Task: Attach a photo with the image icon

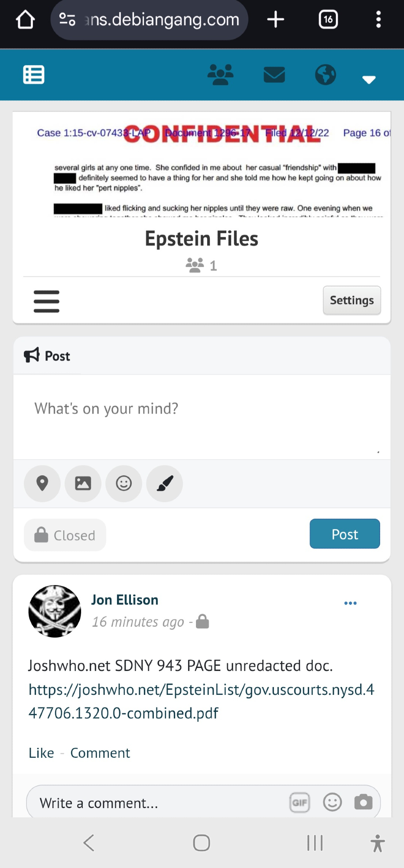Action: (x=83, y=483)
